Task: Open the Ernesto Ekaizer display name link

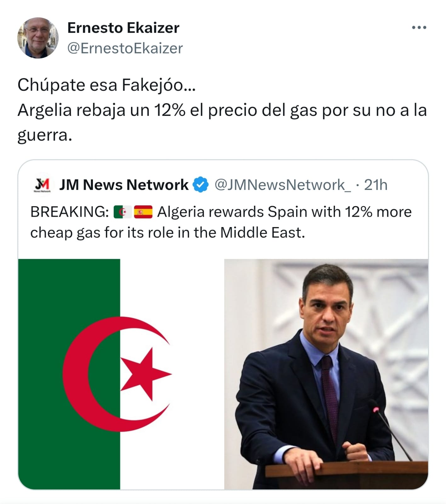Action: click(123, 28)
